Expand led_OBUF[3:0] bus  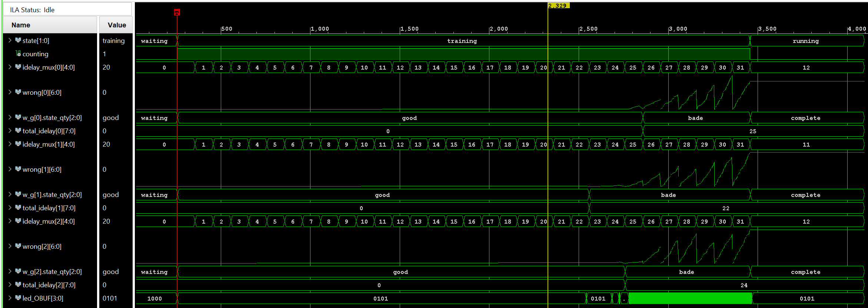pos(10,298)
